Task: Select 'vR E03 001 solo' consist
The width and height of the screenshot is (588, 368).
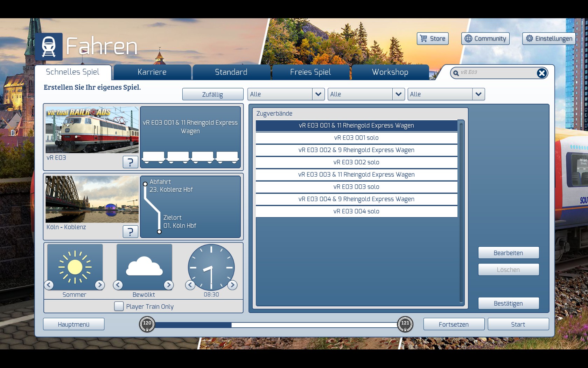Action: point(357,138)
